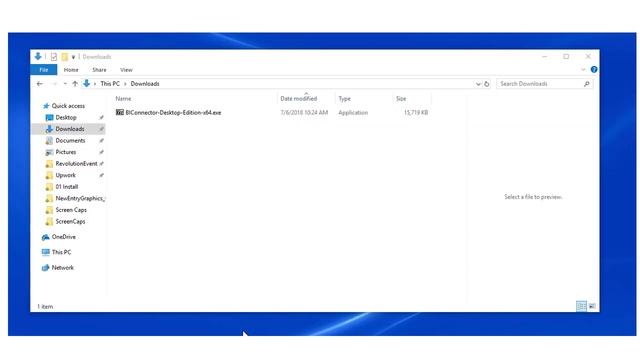Open the Share ribbon tab

pyautogui.click(x=99, y=70)
